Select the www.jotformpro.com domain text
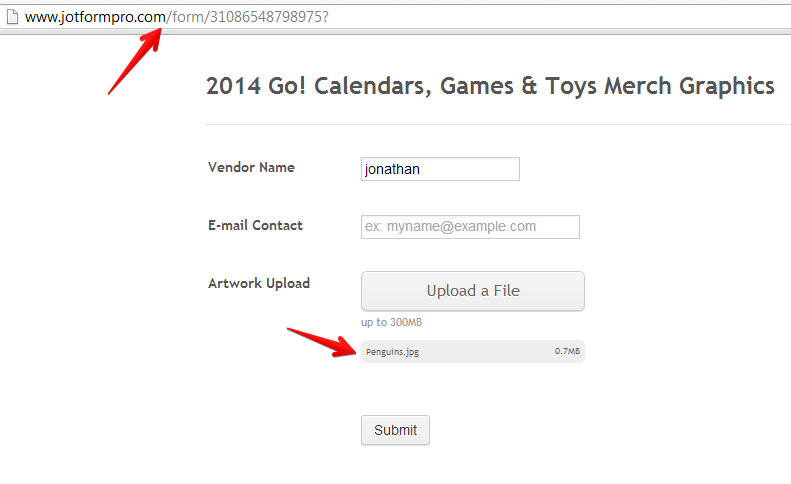Image resolution: width=791 pixels, height=484 pixels. [x=95, y=17]
